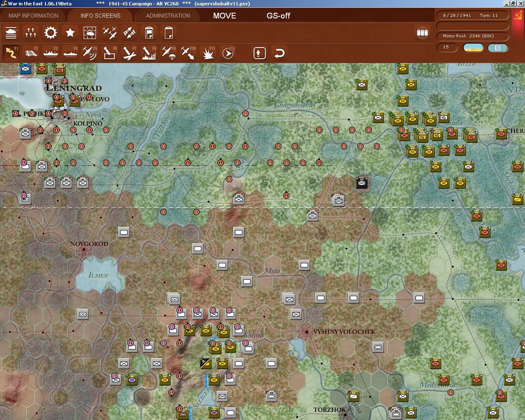Show the Victory screen star icon
Screen dimensions: 525x420
coord(70,32)
